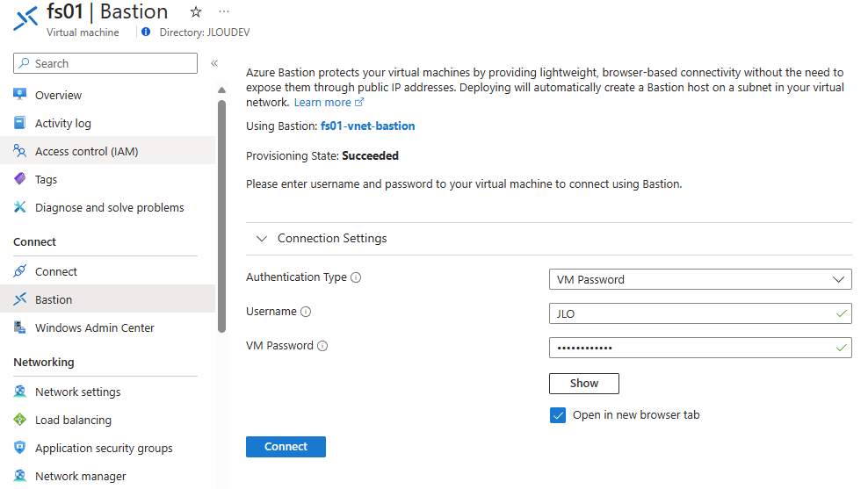Collapse the Connection Settings section chevron

261,239
